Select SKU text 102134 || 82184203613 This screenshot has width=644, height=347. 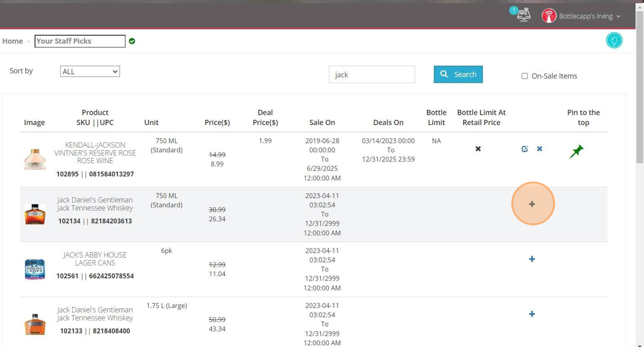point(95,221)
